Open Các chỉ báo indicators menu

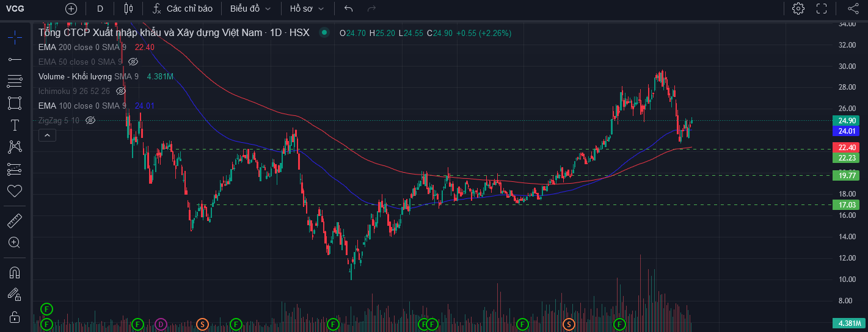(x=182, y=9)
